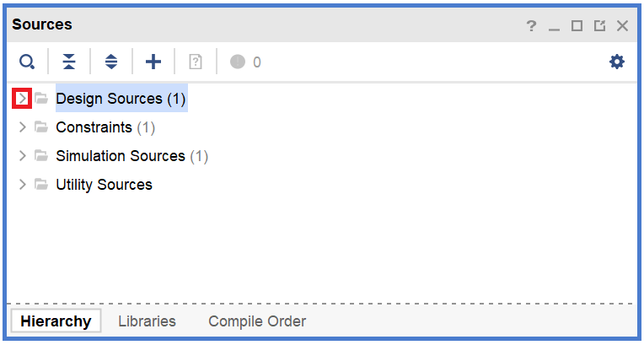Click the search icon in Sources toolbar

pos(27,62)
